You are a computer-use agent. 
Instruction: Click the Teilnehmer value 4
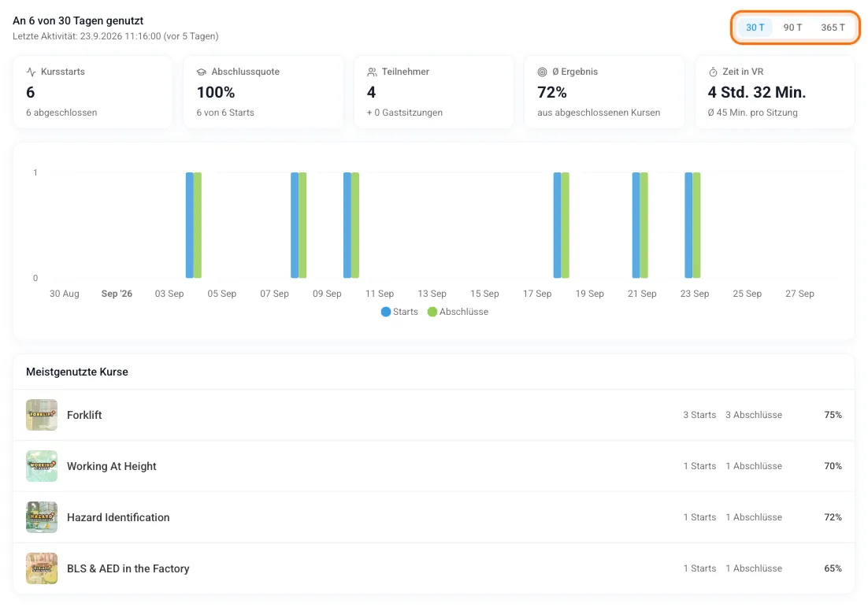click(x=372, y=92)
